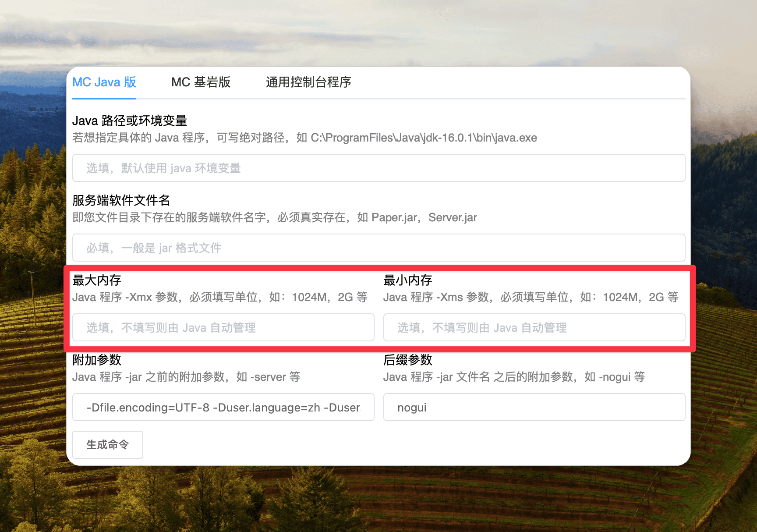The width and height of the screenshot is (757, 532).
Task: Click the -Xmx parameter description text
Action: 220,297
